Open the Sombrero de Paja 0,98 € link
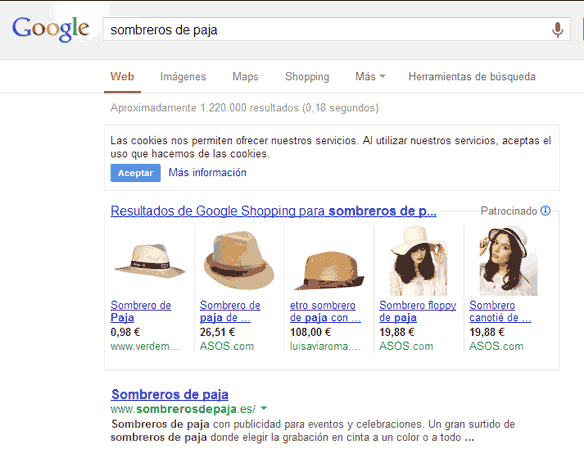Viewport: 584px width, 463px height. tap(141, 311)
